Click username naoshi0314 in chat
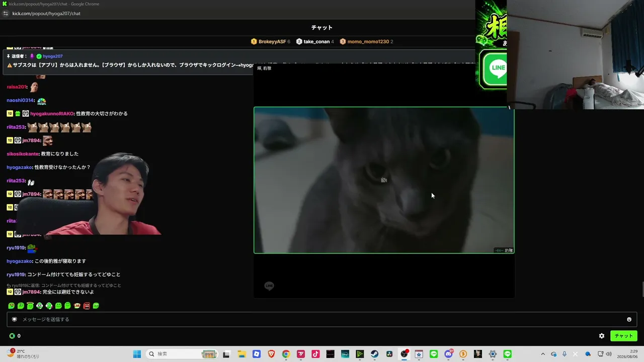This screenshot has height=362, width=644. click(20, 101)
